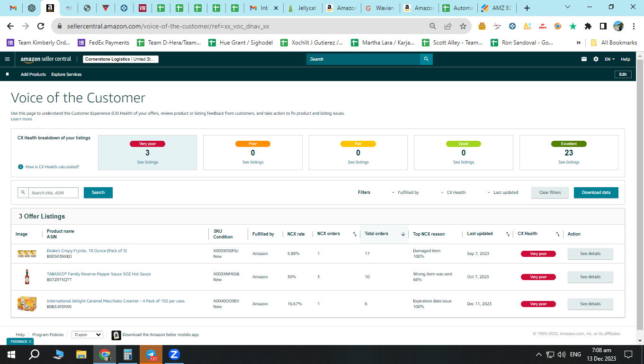Screen dimensions: 644x364
Task: Click the magnifier button beside the top search bar
Action: (426, 59)
